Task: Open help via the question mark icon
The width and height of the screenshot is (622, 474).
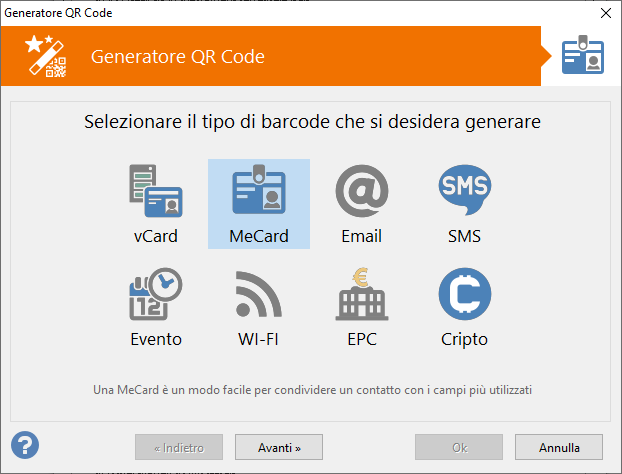Action: 25,443
